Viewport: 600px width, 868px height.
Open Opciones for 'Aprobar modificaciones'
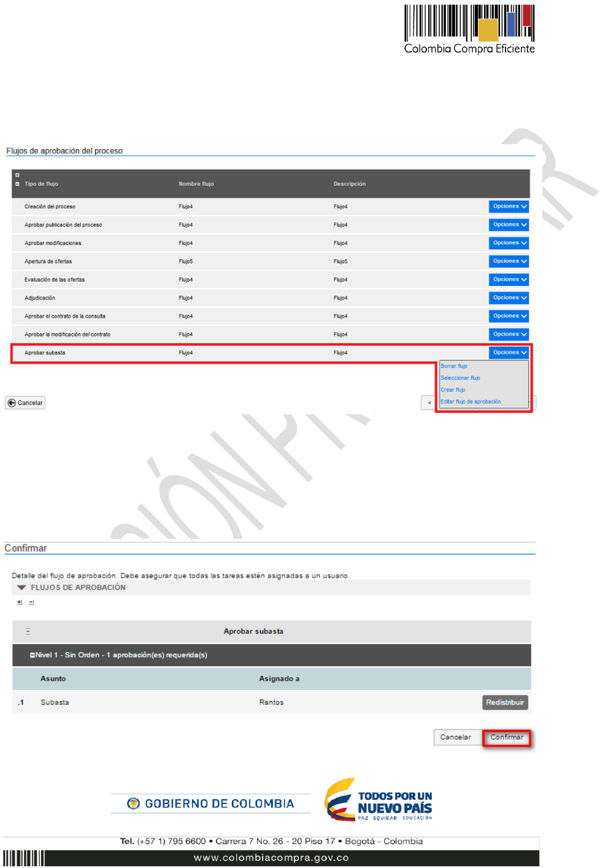(509, 243)
